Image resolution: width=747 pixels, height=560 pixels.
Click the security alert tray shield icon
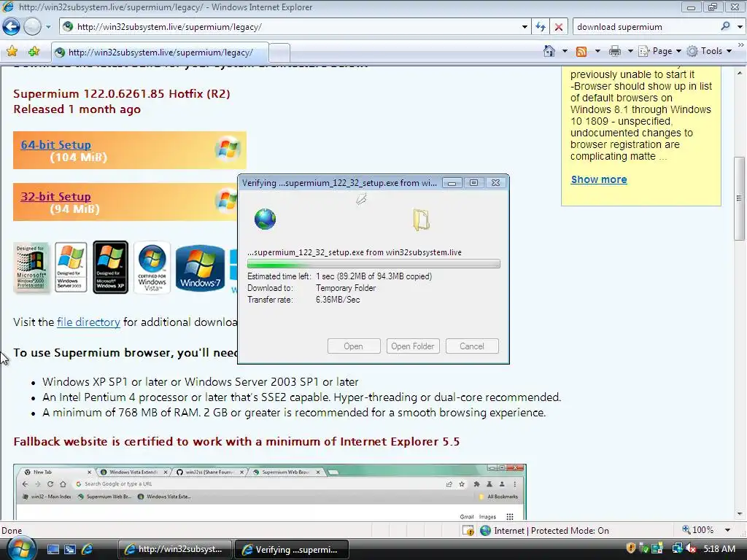(631, 548)
